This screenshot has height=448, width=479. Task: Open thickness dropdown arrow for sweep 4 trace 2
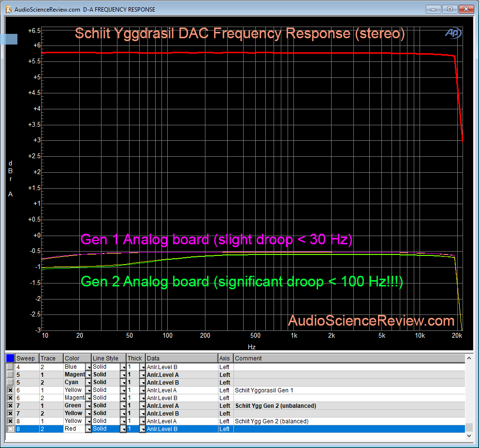tap(143, 367)
